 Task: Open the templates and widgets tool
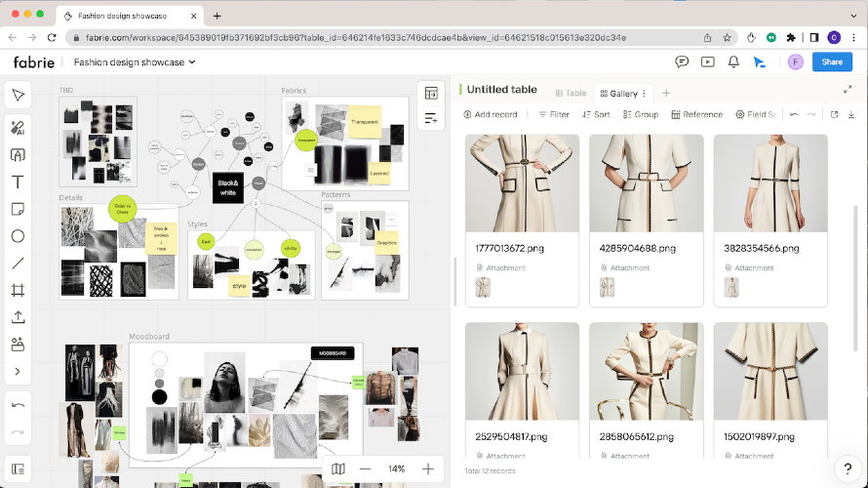(18, 345)
